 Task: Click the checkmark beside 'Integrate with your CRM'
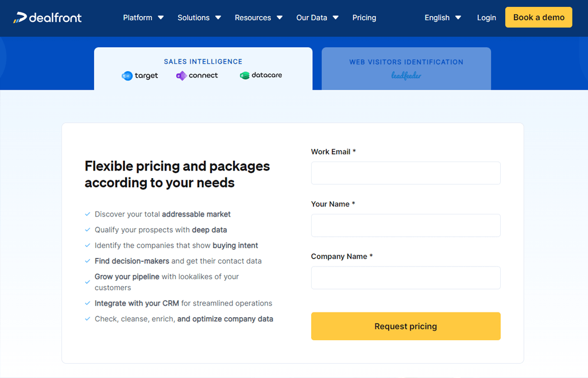coord(87,303)
